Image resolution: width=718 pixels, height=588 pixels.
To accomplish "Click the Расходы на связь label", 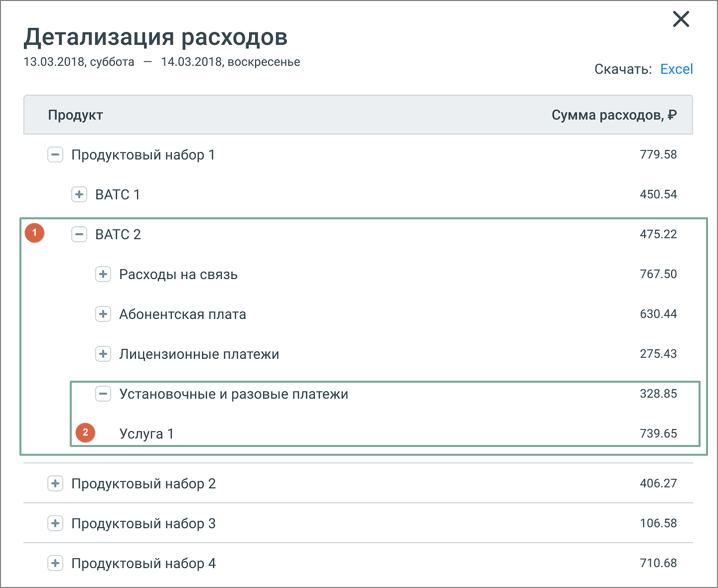I will click(178, 275).
